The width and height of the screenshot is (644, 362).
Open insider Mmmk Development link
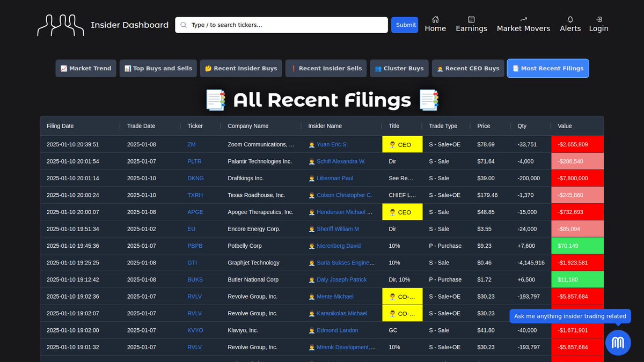point(346,348)
